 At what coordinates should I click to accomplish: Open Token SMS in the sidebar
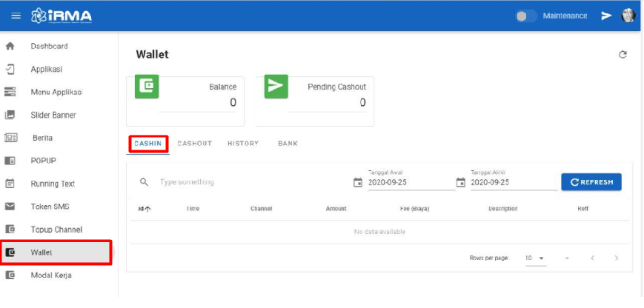coord(50,207)
